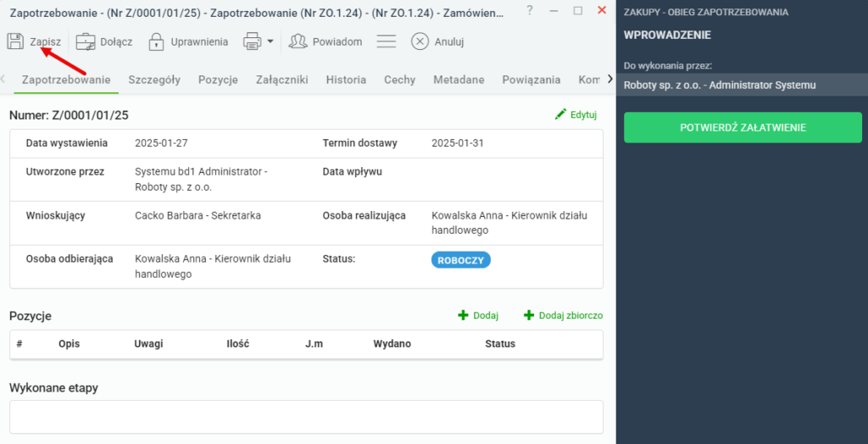Expand the printer dropdown arrow
The height and width of the screenshot is (444, 868).
click(270, 42)
